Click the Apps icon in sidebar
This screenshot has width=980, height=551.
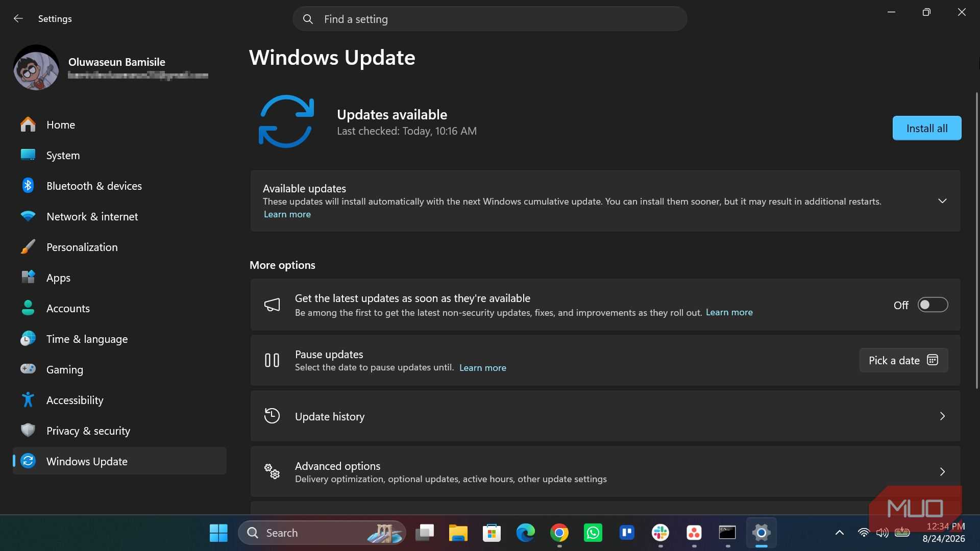[28, 278]
